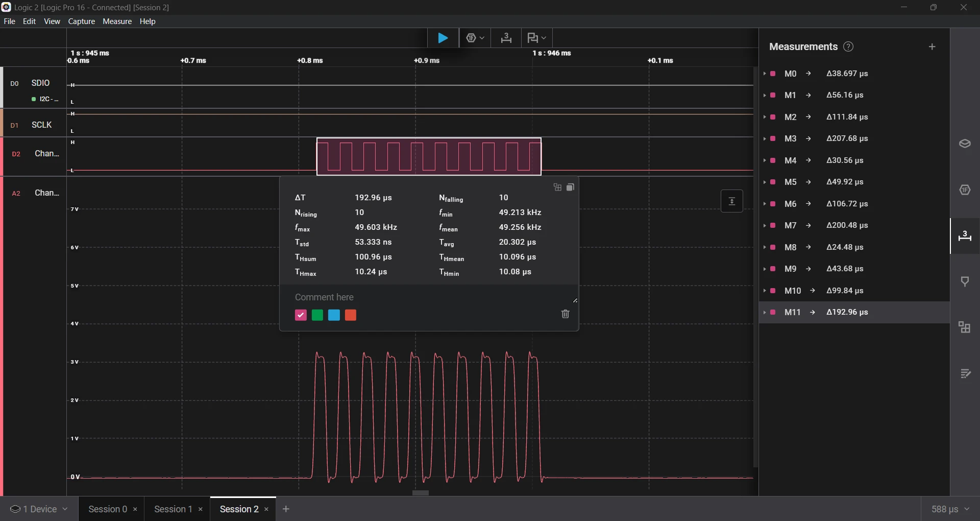The width and height of the screenshot is (980, 521).
Task: Open the 1 Device selector
Action: (x=39, y=509)
